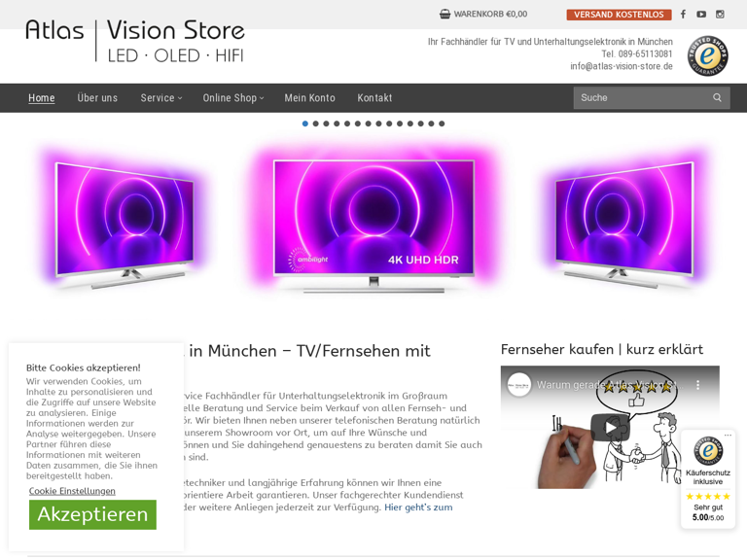This screenshot has height=560, width=747.
Task: Open the Trusted Shops widget options dots
Action: click(x=728, y=436)
